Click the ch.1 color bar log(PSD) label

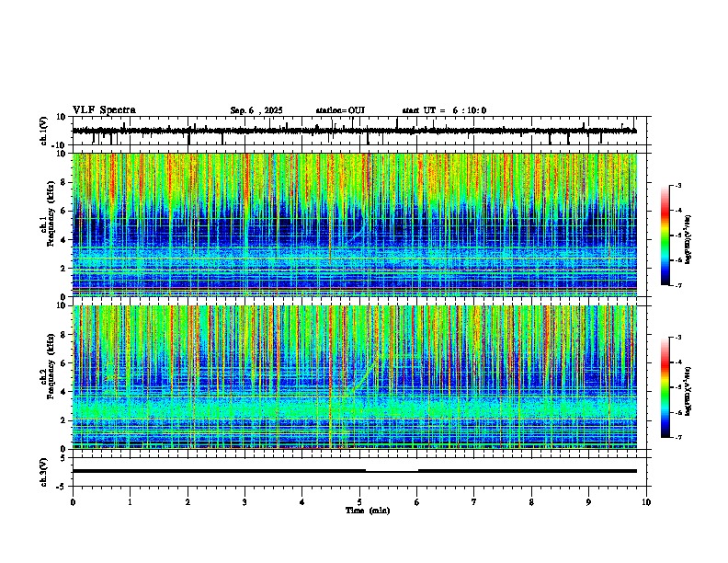click(x=688, y=239)
